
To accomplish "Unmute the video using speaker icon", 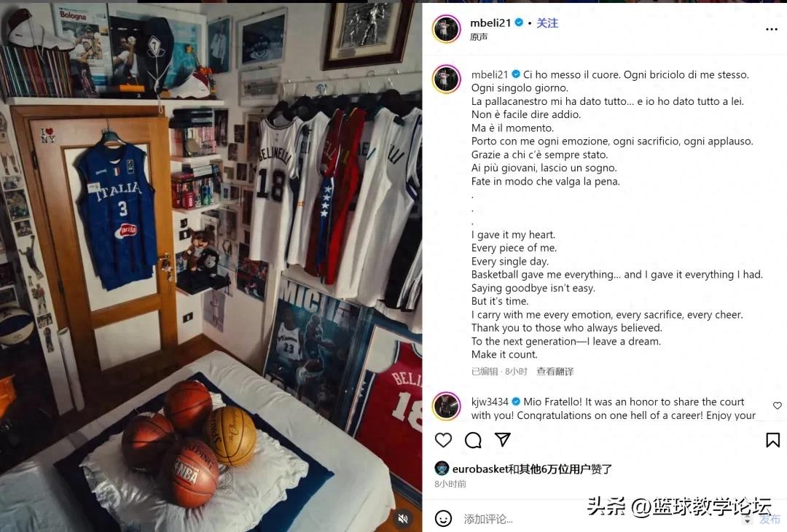I will (x=402, y=518).
